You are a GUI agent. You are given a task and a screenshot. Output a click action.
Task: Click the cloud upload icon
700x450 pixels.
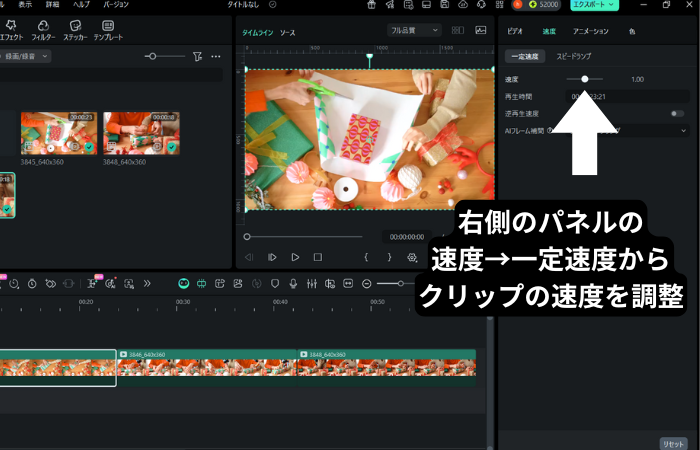coord(463,4)
